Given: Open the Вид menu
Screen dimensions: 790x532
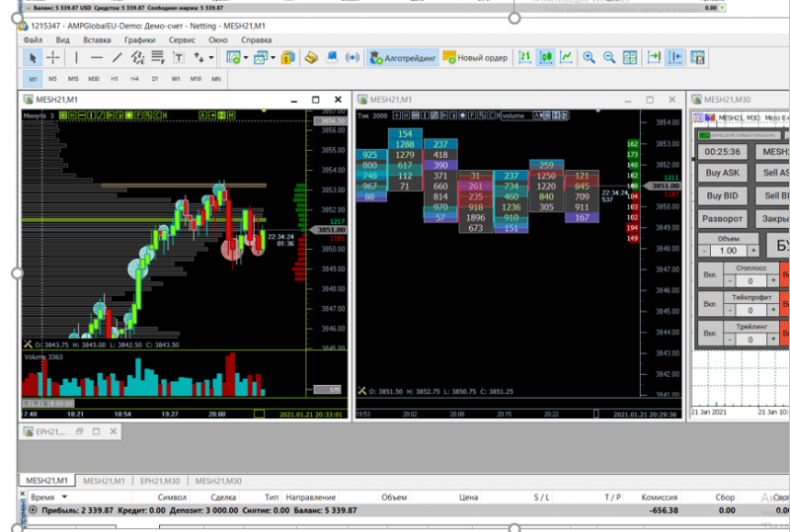Looking at the screenshot, I should [x=63, y=39].
